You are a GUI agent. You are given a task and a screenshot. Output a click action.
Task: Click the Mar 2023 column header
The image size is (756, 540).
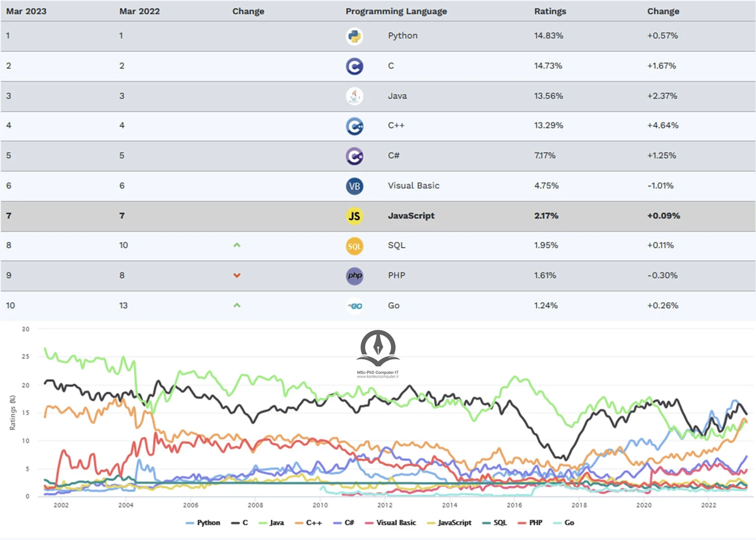[x=26, y=11]
